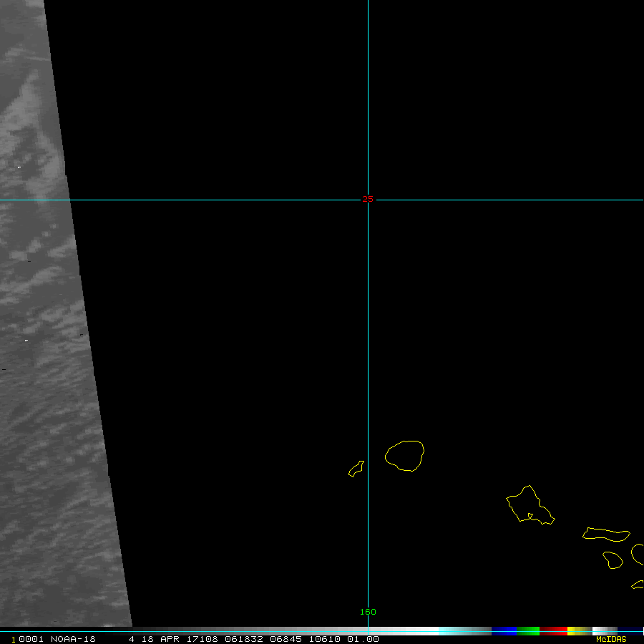Click the small Niihau island outline
644x644 pixels.
[x=356, y=469]
